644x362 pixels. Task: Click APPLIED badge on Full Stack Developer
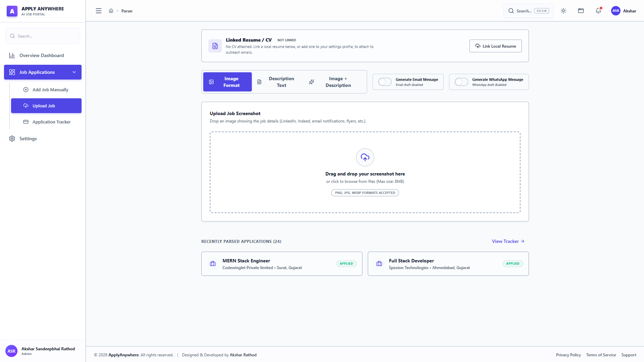click(513, 264)
